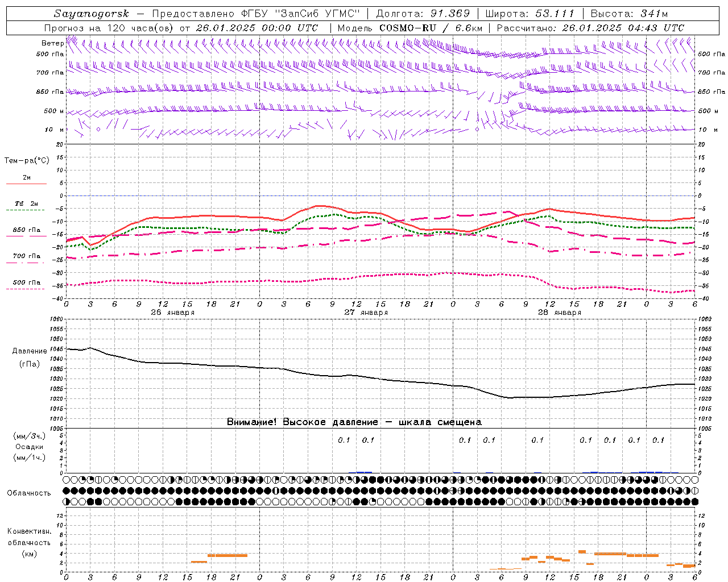Viewport: 728px width, 582px height.
Task: Click the Sayanogorsk station title
Action: pos(92,14)
